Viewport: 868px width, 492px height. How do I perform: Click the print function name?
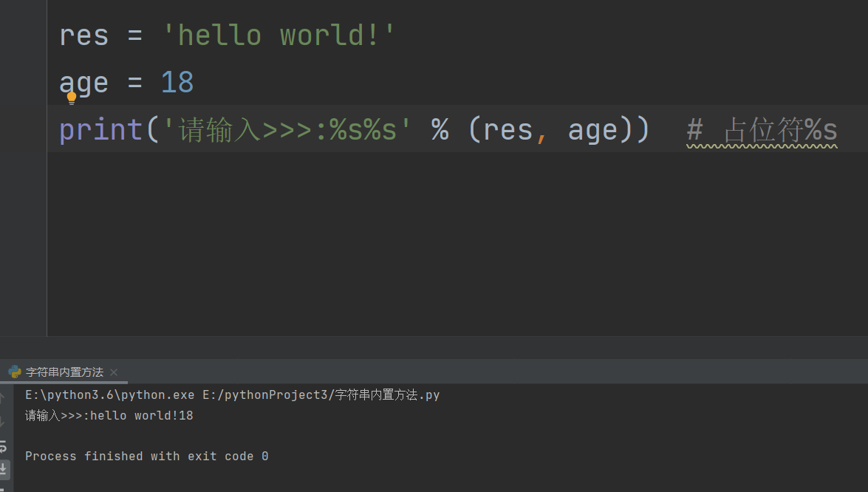tap(101, 131)
